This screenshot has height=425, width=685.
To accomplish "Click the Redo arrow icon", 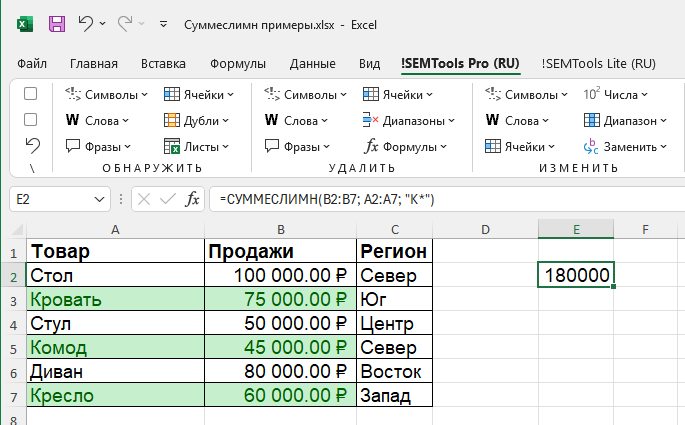I will 125,24.
